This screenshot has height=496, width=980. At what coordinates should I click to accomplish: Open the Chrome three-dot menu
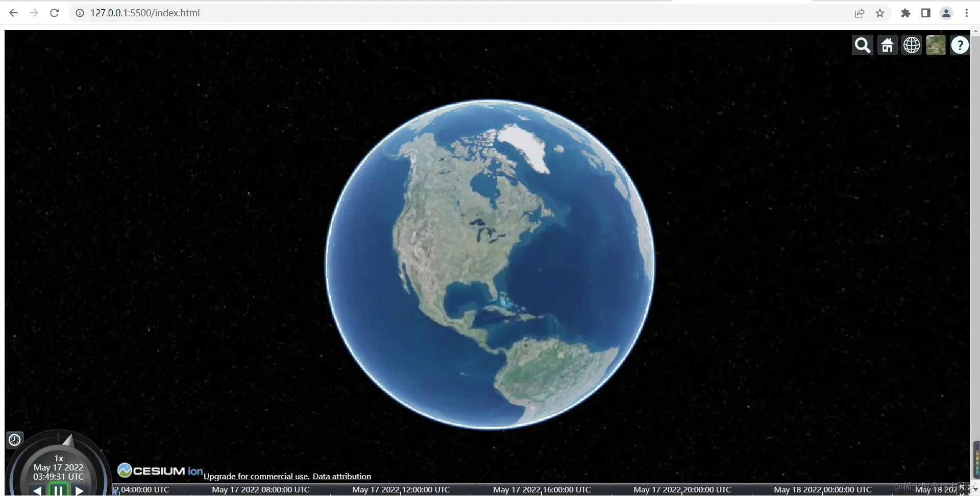pyautogui.click(x=967, y=13)
